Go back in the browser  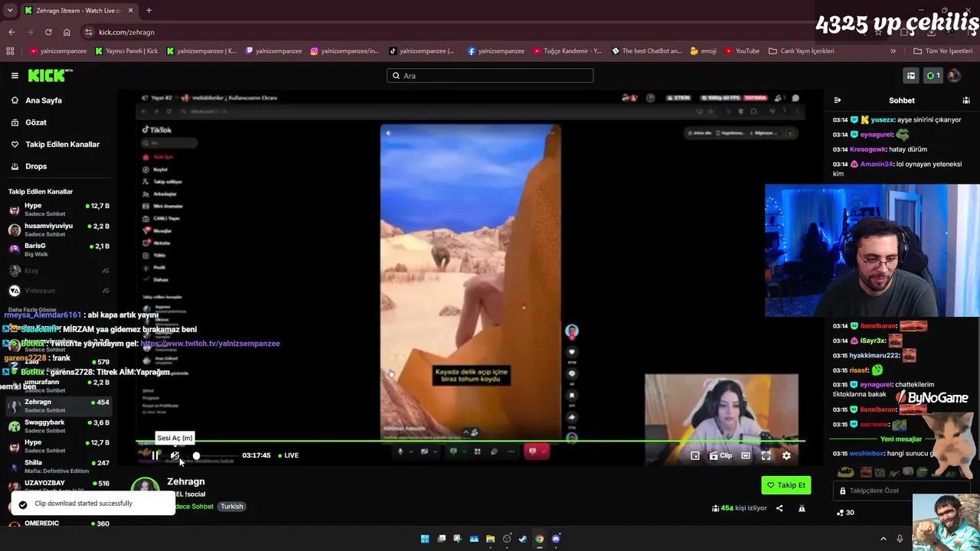pos(11,32)
